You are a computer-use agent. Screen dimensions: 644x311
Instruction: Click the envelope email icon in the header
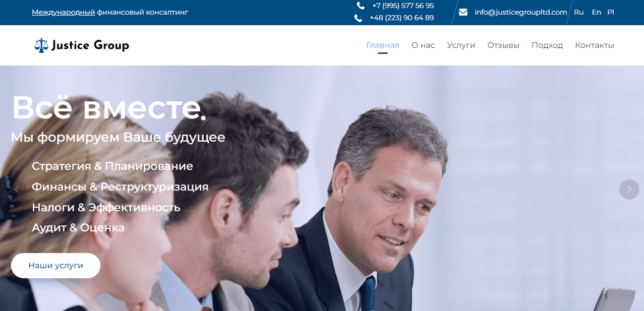[463, 12]
